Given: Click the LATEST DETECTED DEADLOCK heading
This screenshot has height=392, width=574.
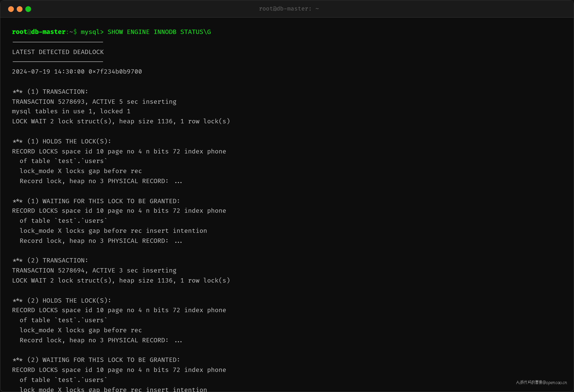Looking at the screenshot, I should [58, 52].
